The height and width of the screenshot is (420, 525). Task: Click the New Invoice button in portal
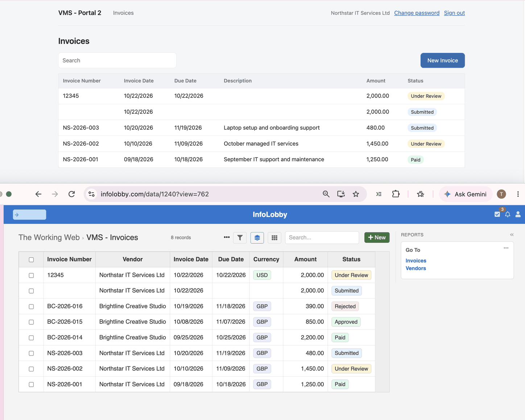tap(442, 61)
